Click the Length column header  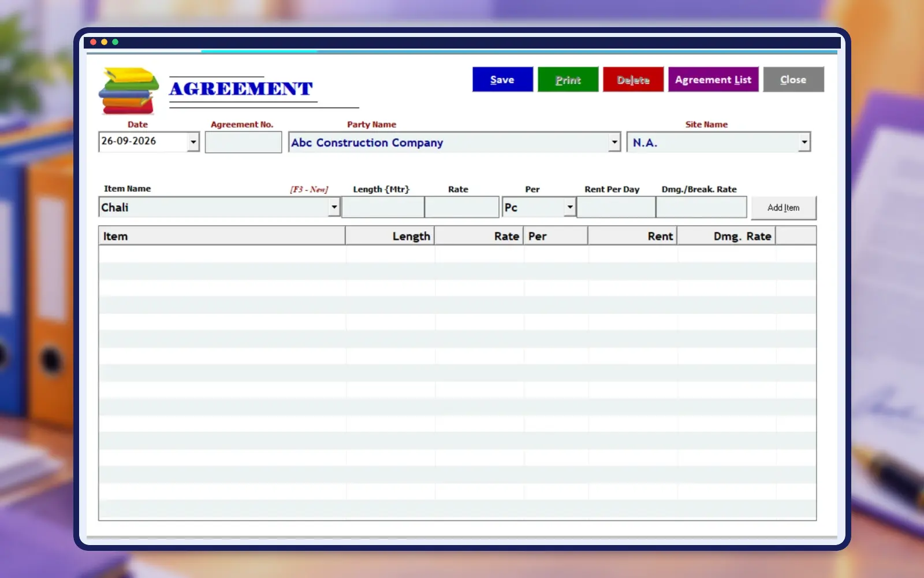[x=390, y=236]
